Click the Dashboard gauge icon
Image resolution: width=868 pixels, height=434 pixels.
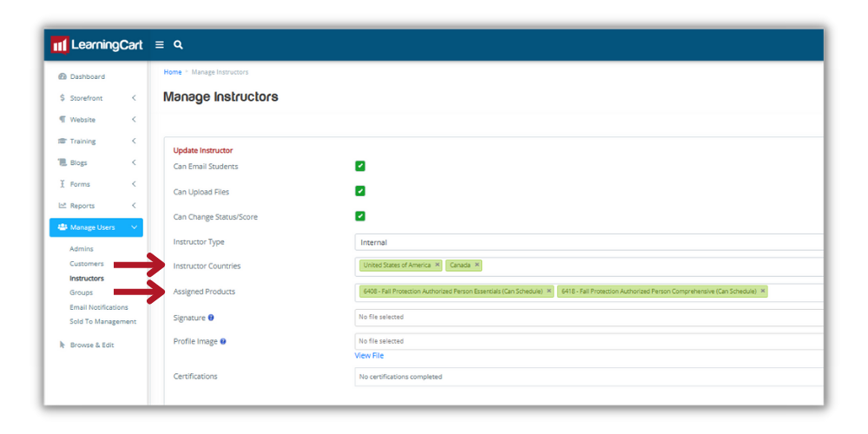click(x=62, y=76)
